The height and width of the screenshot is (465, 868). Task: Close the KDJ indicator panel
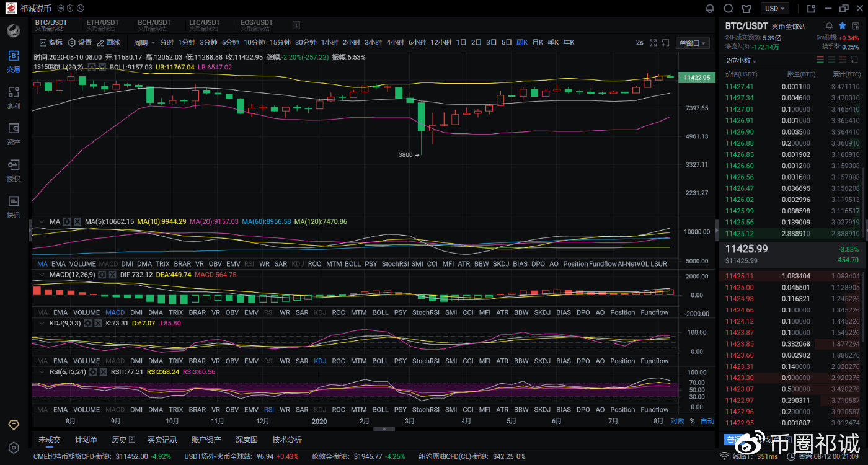point(99,323)
